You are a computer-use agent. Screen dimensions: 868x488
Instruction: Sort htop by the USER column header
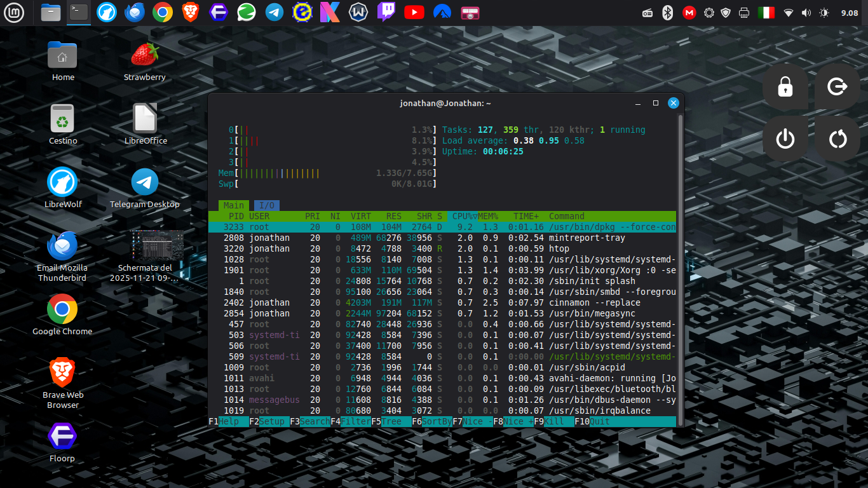259,216
